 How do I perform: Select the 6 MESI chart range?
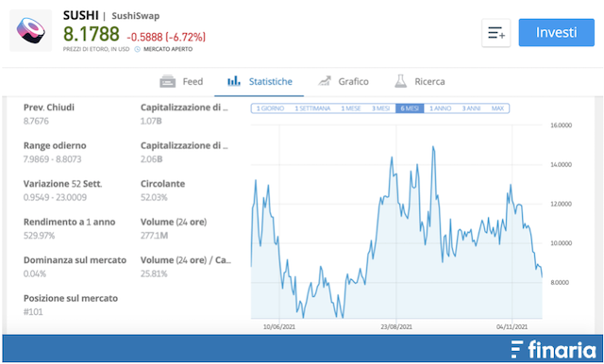pyautogui.click(x=410, y=108)
